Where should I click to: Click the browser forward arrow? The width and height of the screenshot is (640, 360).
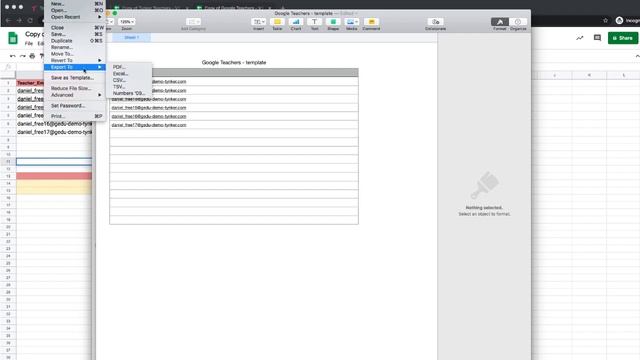[19, 20]
